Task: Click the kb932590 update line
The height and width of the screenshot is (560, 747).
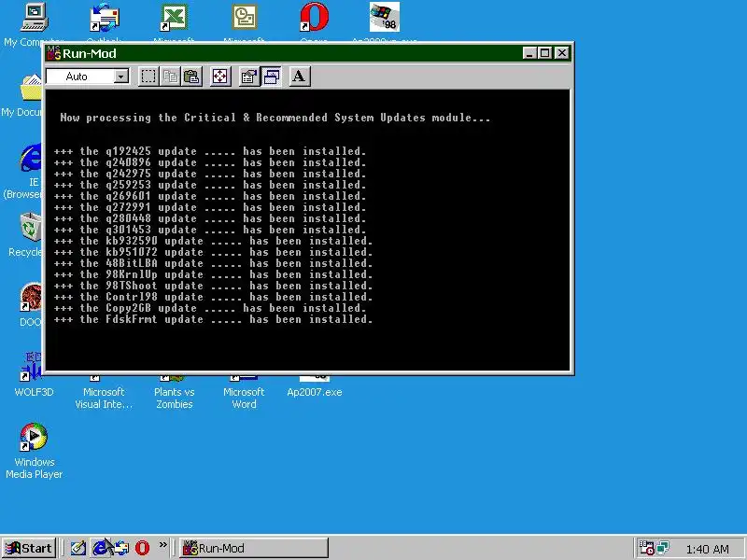Action: (214, 241)
